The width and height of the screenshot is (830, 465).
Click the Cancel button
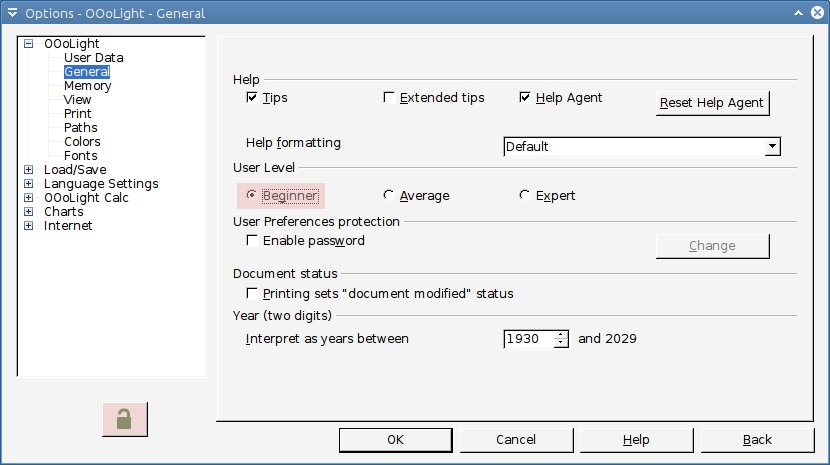pyautogui.click(x=516, y=440)
